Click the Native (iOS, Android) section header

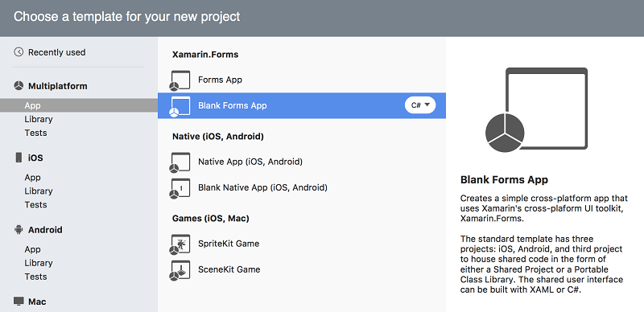click(217, 136)
